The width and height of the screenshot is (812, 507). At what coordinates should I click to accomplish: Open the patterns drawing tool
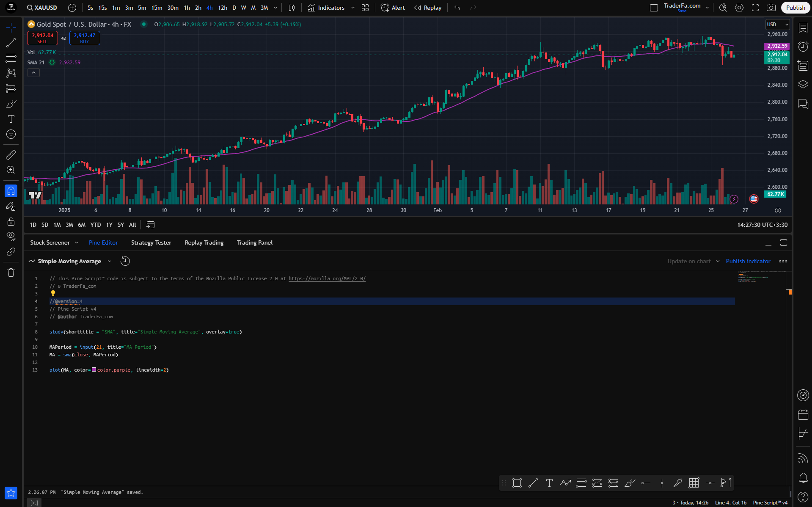pos(11,73)
